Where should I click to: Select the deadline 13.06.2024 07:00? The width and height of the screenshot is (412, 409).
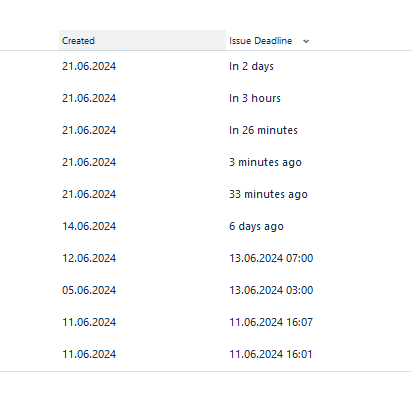coord(271,258)
